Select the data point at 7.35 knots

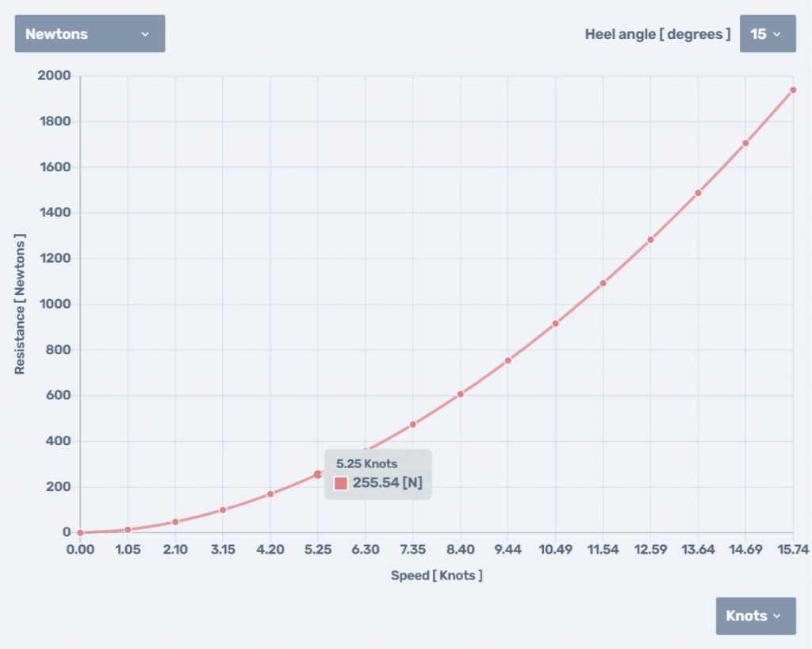413,424
